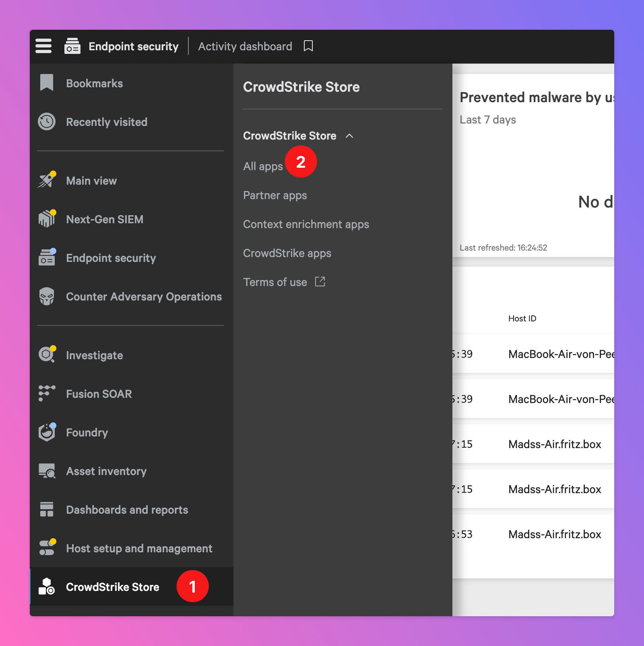The height and width of the screenshot is (646, 644).
Task: Open the hamburger navigation menu
Action: (43, 46)
